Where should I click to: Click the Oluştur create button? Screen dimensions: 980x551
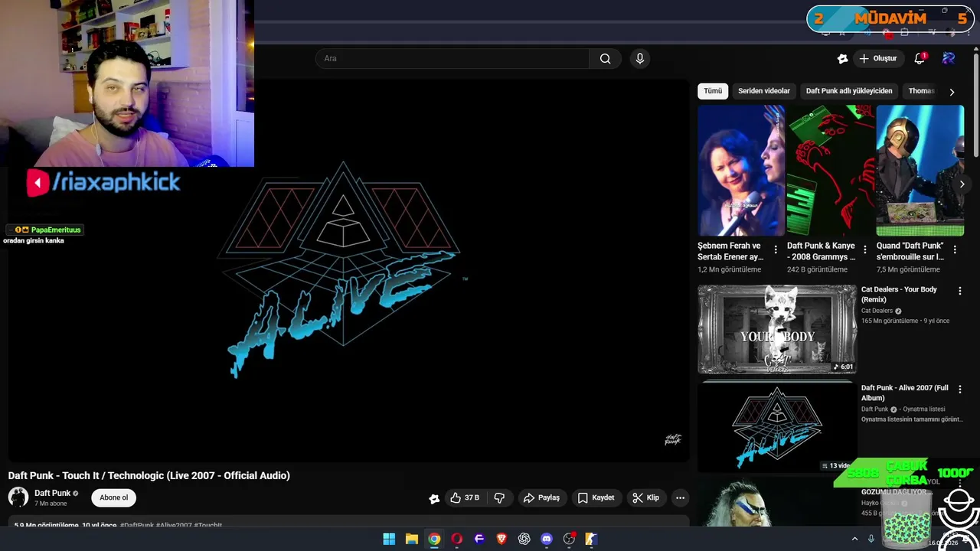pyautogui.click(x=878, y=59)
